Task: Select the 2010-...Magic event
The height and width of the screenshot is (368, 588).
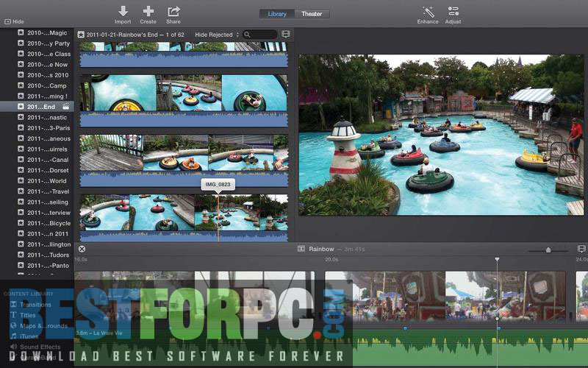Action: [x=47, y=32]
